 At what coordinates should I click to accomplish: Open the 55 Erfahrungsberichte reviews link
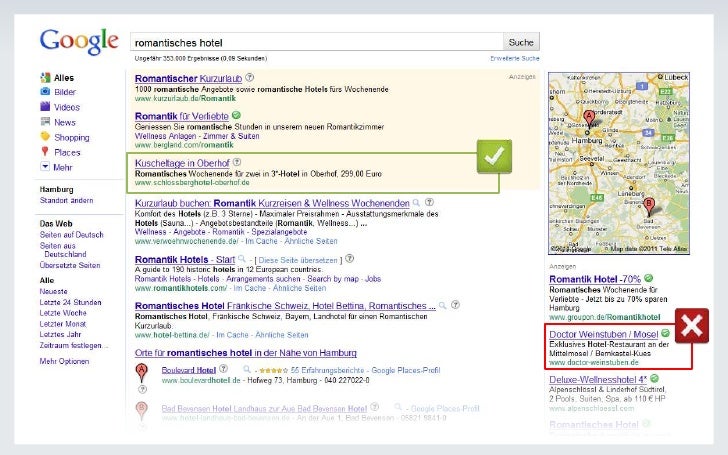[327, 370]
